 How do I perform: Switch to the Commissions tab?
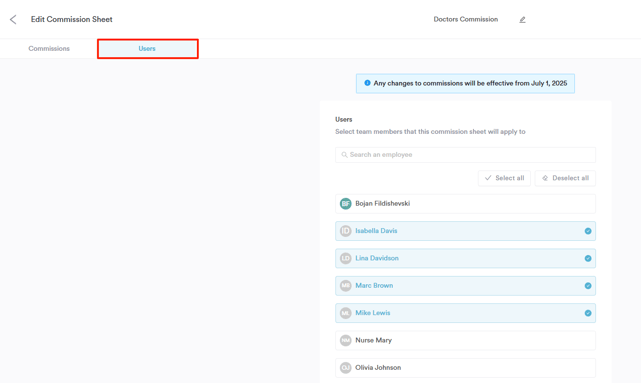(49, 49)
